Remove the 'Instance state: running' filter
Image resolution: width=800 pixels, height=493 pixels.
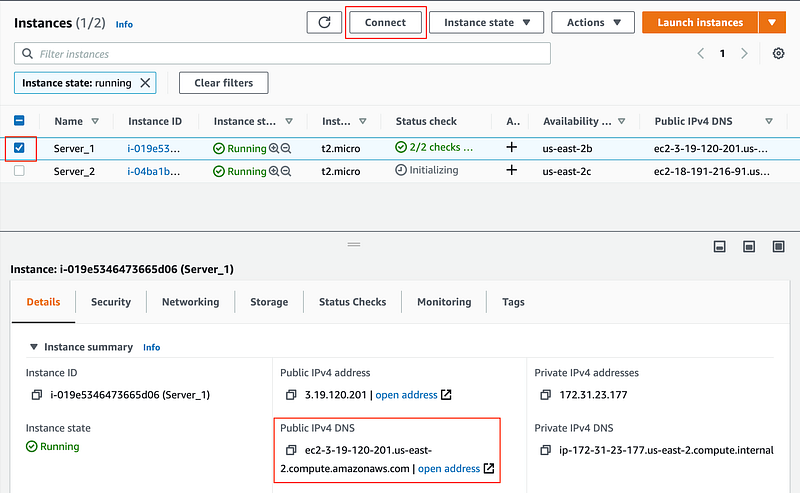[146, 83]
